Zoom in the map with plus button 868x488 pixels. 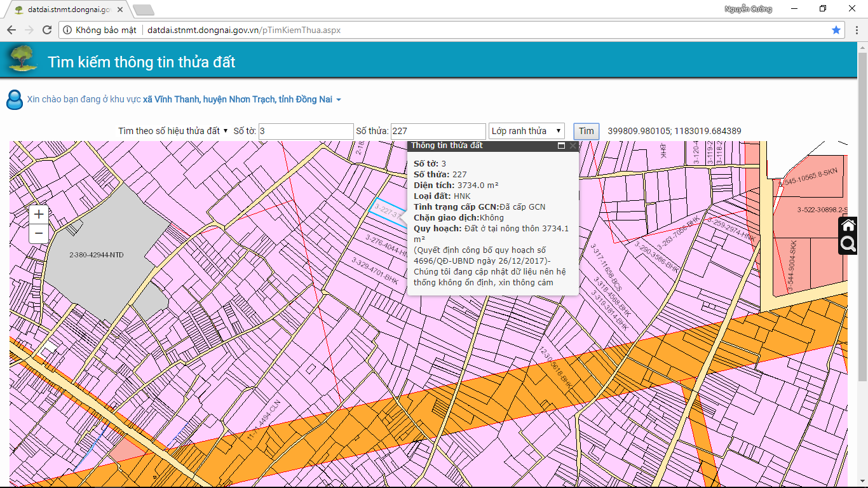tap(39, 214)
